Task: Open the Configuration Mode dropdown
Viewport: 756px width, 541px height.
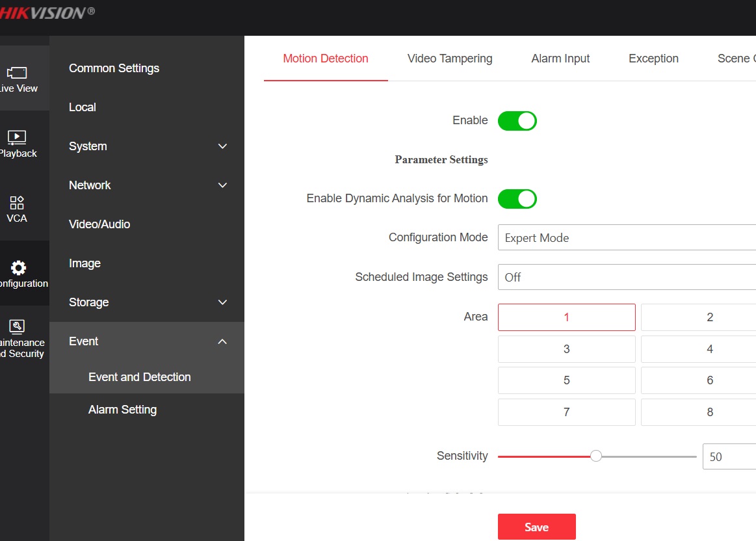Action: [627, 238]
